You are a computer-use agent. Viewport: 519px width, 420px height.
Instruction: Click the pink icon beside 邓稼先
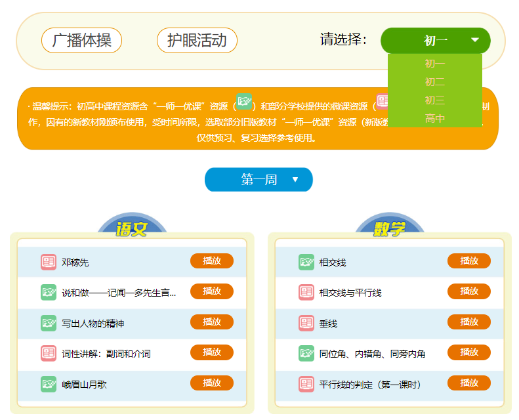49,262
